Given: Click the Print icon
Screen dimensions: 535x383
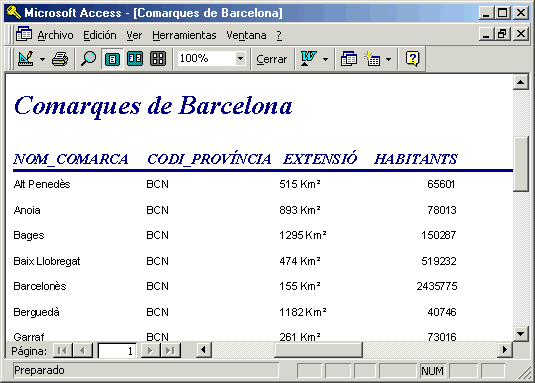Looking at the screenshot, I should (x=60, y=59).
